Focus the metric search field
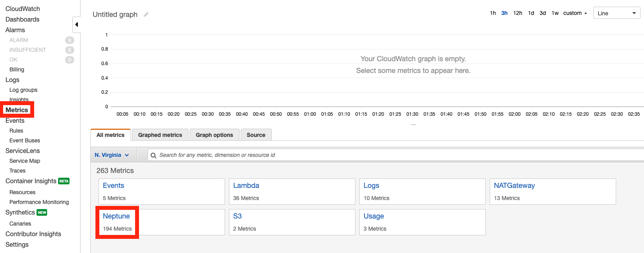644x253 pixels. click(x=397, y=155)
